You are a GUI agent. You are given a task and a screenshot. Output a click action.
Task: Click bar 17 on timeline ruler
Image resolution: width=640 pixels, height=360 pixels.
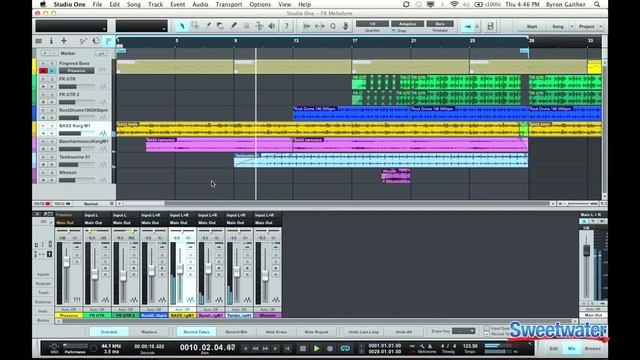click(x=355, y=41)
